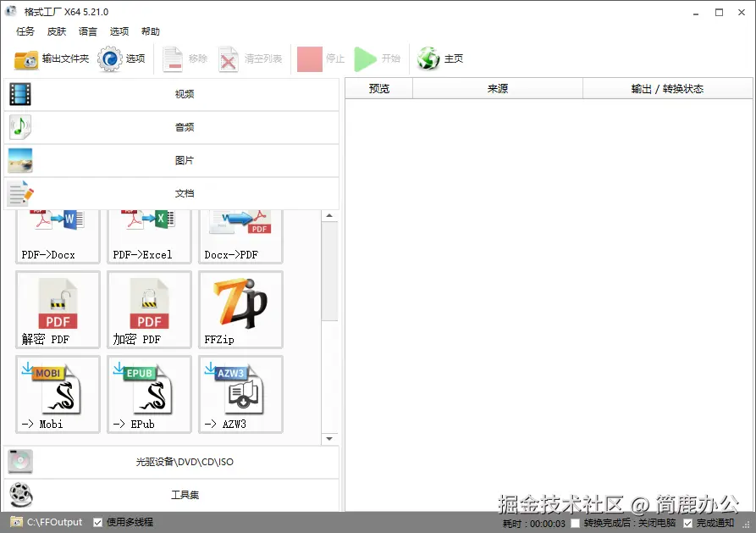Collapse the 文档 document category
Screen dimensions: 756x533
click(172, 193)
